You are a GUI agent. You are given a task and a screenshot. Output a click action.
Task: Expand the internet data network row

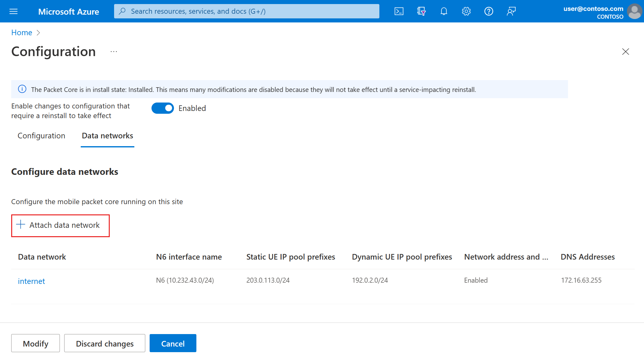(31, 280)
